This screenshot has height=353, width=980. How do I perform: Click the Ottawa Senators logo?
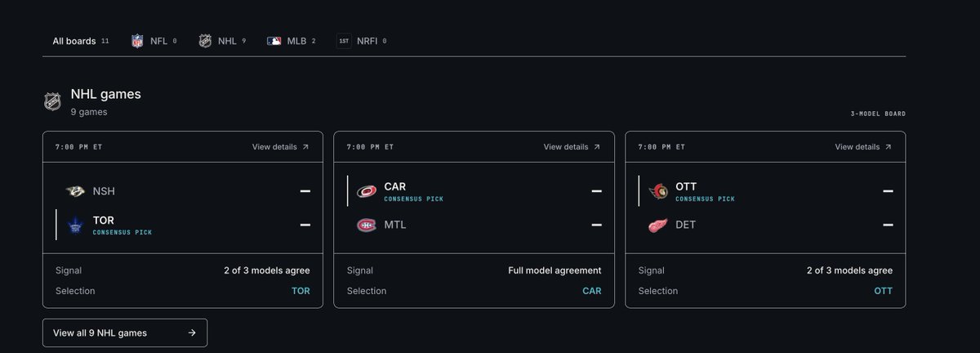pyautogui.click(x=658, y=191)
